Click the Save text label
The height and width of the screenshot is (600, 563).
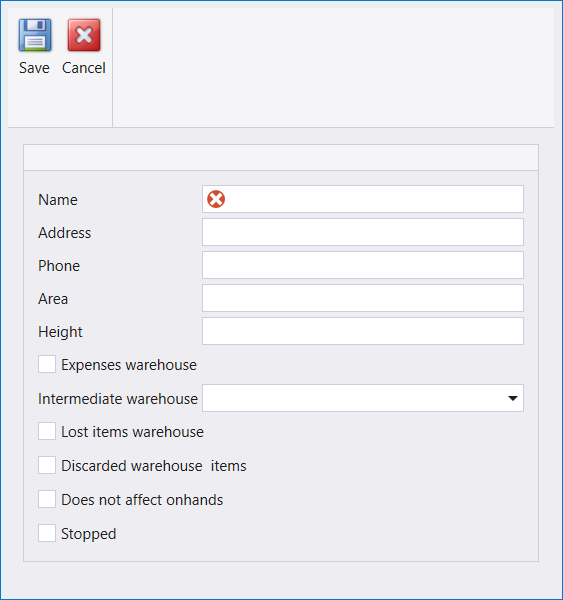34,68
